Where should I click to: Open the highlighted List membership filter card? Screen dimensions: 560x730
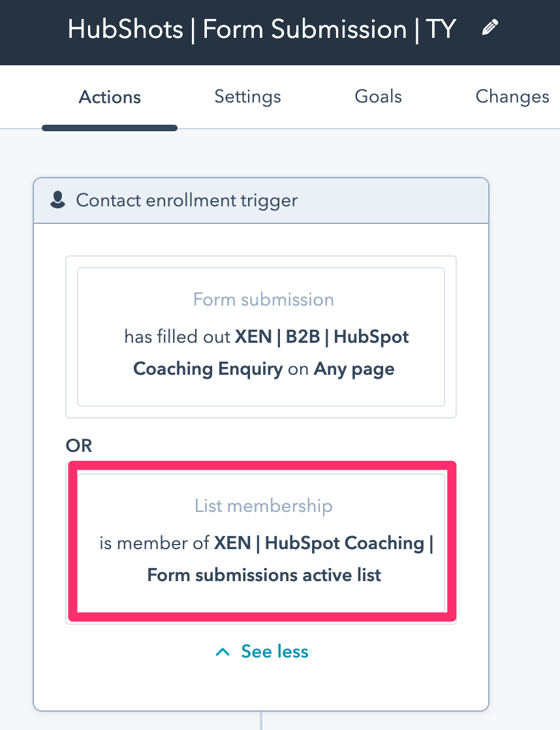(x=262, y=541)
